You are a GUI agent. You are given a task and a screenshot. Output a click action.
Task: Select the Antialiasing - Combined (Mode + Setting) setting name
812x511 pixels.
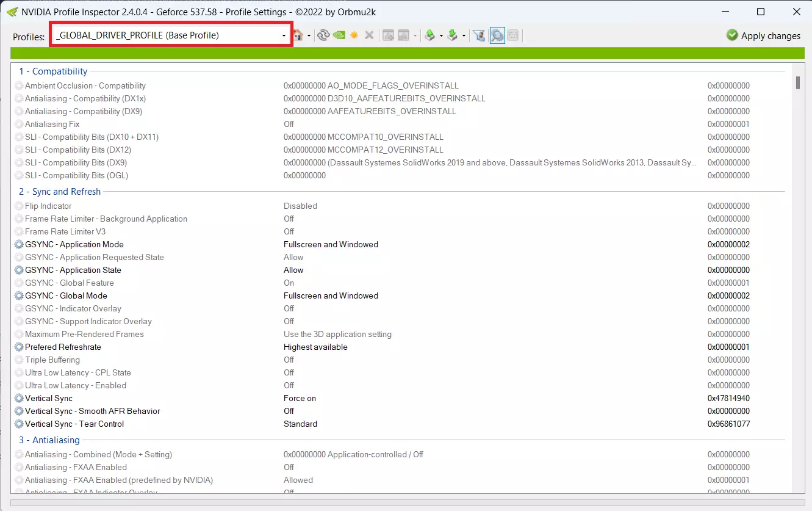coord(98,455)
